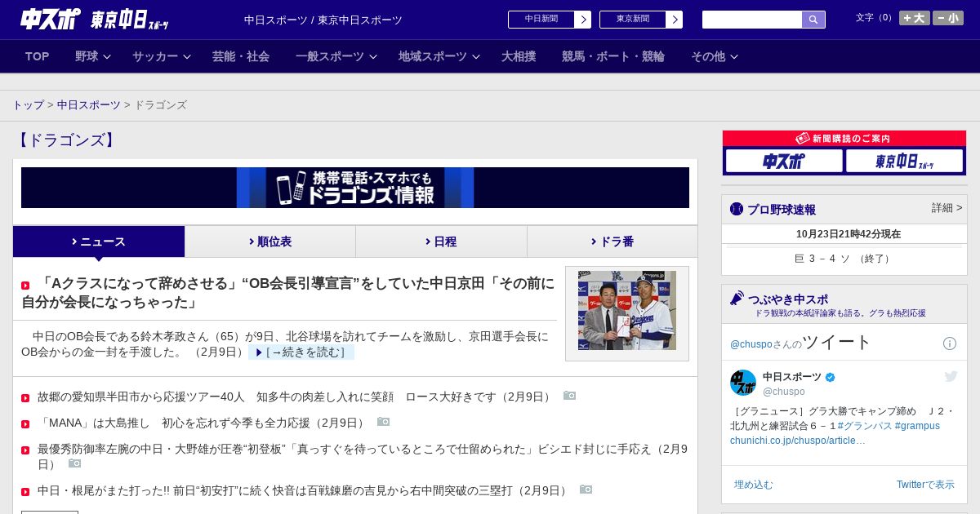Click camera icon beside 大野雄 article
The width and height of the screenshot is (980, 514).
(74, 463)
